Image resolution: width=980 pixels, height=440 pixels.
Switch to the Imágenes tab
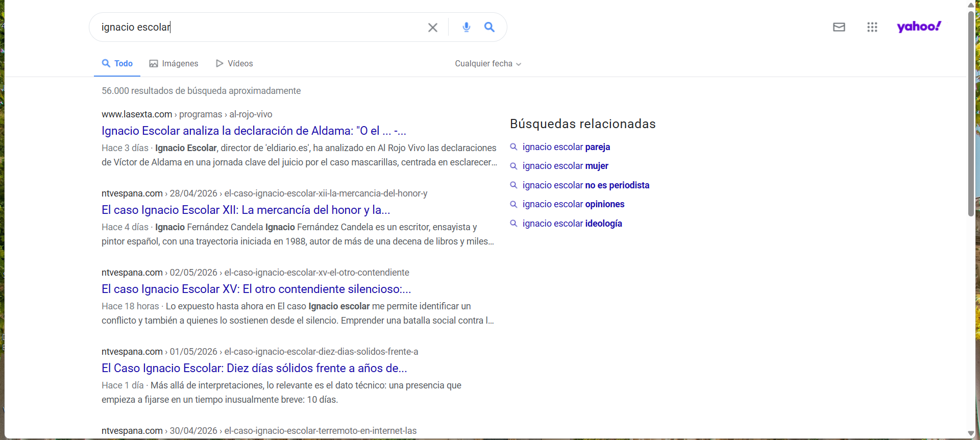[x=174, y=63]
